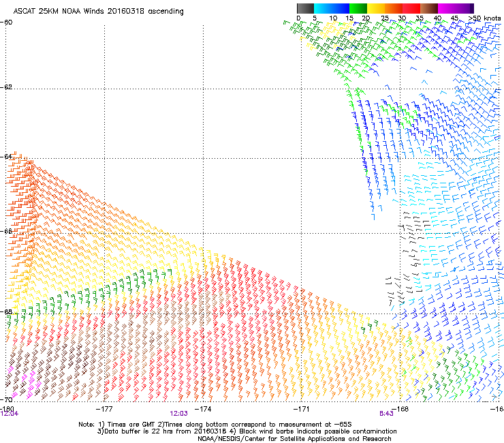Click the '-68' latitude axis label

6,311
